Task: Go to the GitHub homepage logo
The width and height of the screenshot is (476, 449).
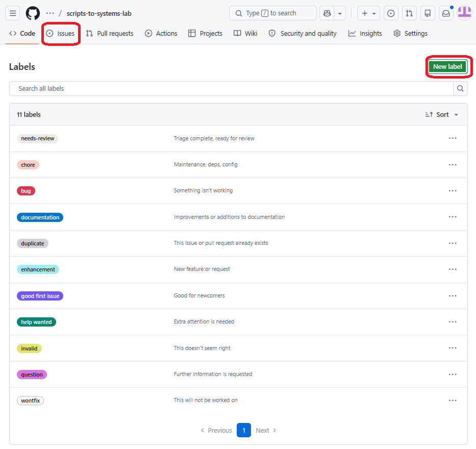Action: (33, 13)
